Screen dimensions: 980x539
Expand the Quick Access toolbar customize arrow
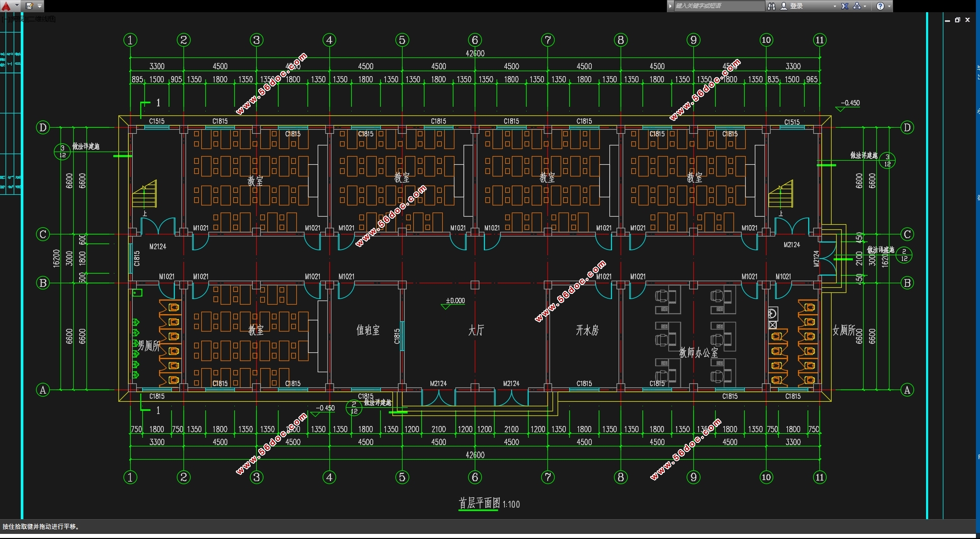tap(40, 6)
